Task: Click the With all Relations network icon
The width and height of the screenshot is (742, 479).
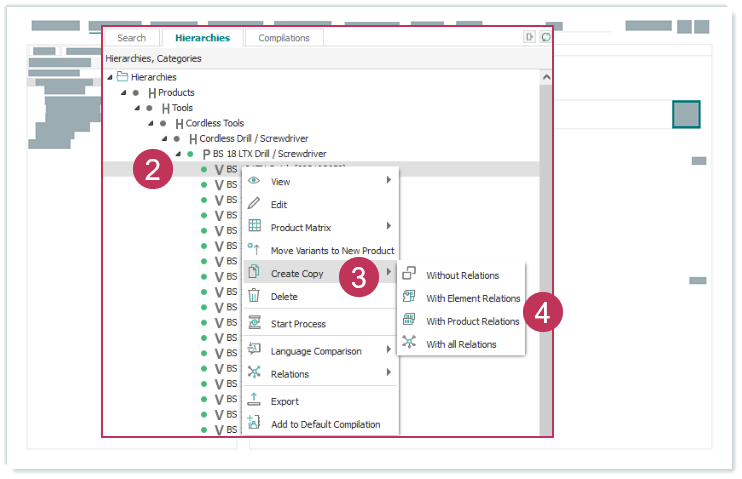Action: (x=409, y=344)
